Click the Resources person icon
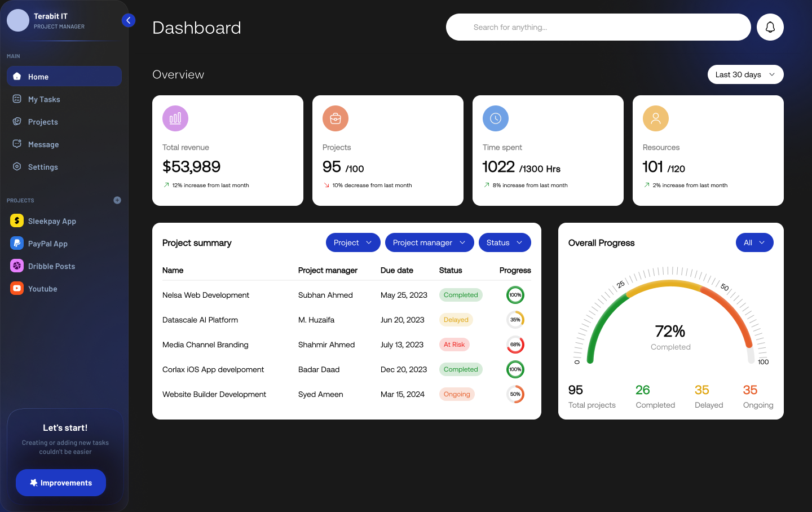Screen dimensions: 812x512 tap(655, 118)
